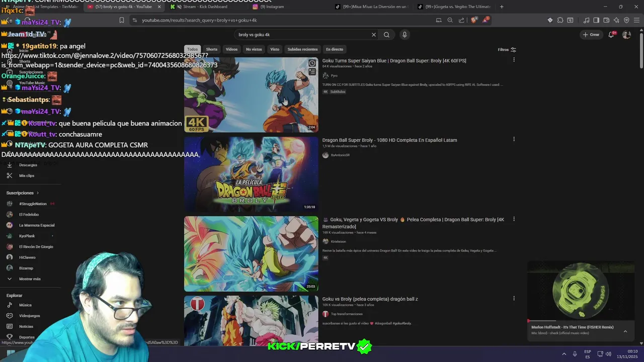644x362 pixels.
Task: Open the Filtros search filters
Action: click(x=507, y=50)
